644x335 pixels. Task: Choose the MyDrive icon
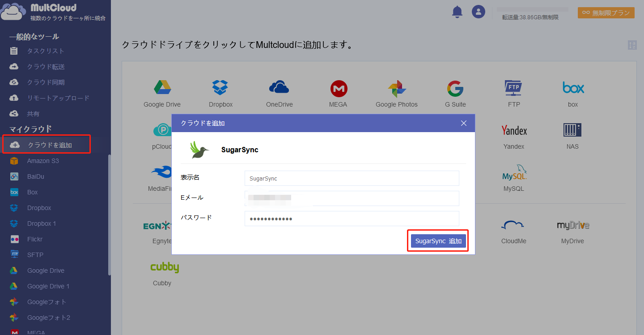(x=573, y=225)
